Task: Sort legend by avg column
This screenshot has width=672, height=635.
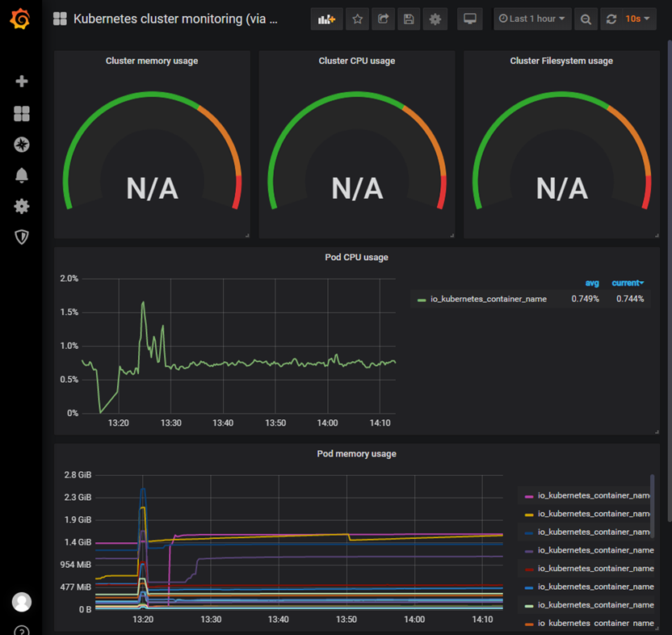Action: [592, 283]
